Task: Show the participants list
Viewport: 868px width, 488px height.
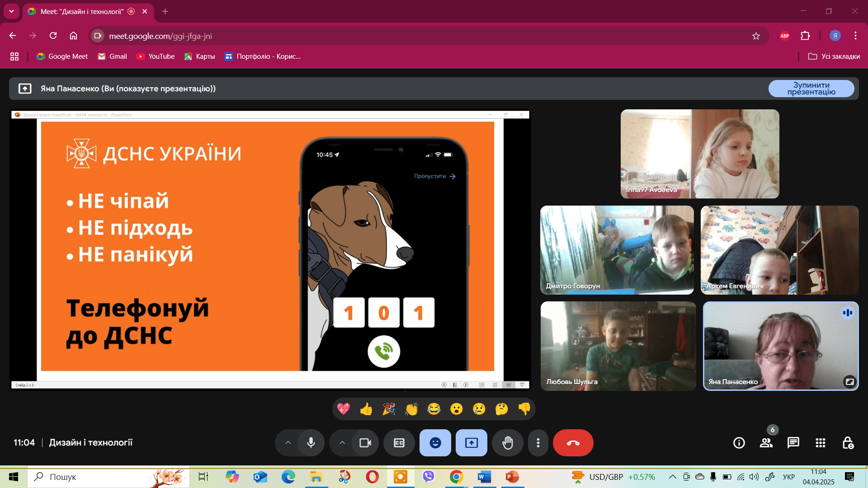Action: click(x=766, y=443)
